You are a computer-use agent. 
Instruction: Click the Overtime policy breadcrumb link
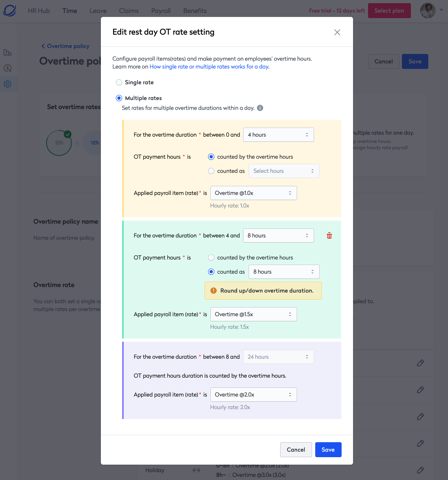coord(68,46)
